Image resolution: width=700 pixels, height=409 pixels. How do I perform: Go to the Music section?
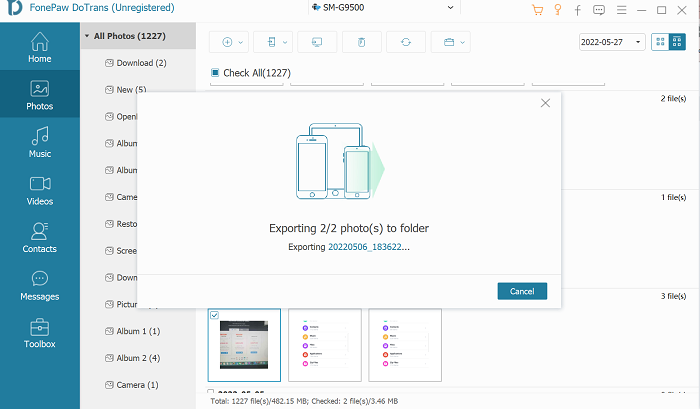[x=40, y=142]
